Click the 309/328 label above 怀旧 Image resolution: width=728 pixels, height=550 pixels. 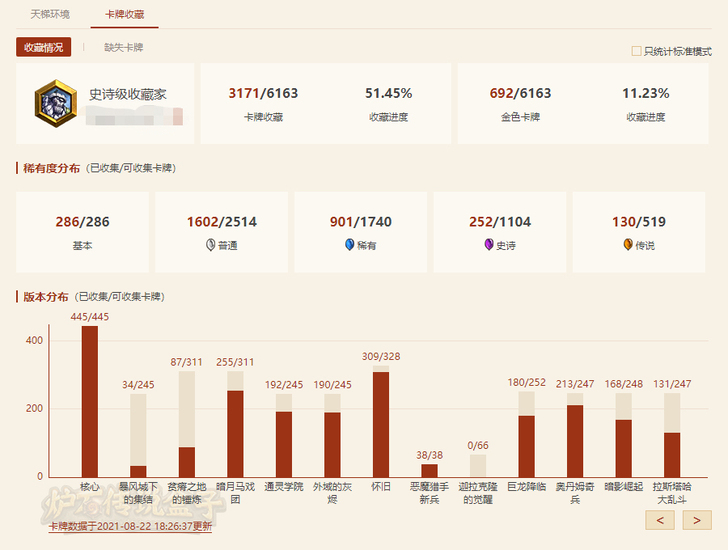(x=381, y=356)
